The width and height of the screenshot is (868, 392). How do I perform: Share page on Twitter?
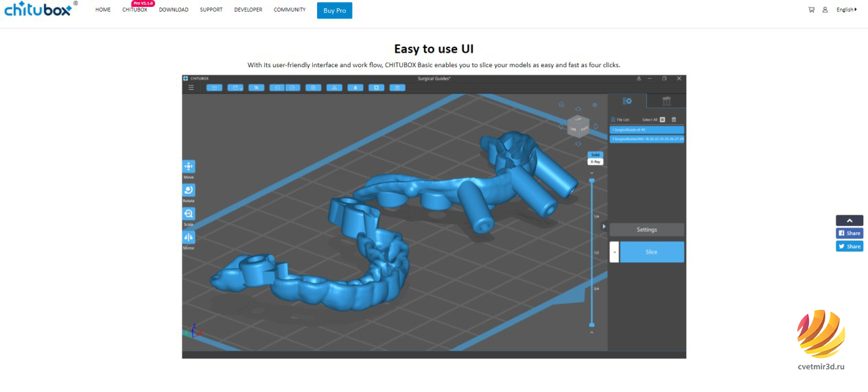(849, 246)
